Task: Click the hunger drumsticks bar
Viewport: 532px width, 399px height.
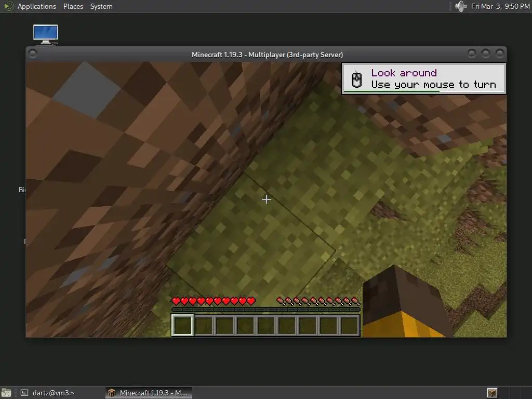Action: pos(318,301)
